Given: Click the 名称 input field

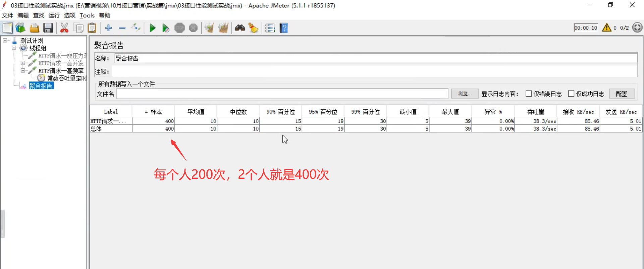Looking at the screenshot, I should [x=376, y=58].
